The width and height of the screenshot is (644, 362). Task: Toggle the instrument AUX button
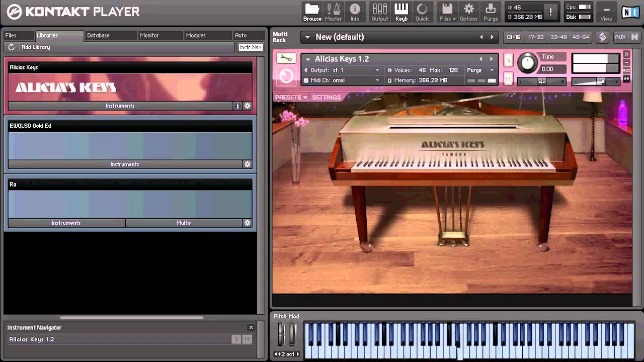626,70
